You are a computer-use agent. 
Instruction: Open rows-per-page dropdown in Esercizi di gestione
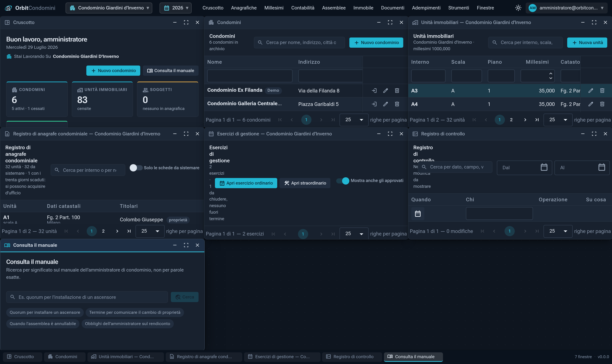click(x=354, y=234)
